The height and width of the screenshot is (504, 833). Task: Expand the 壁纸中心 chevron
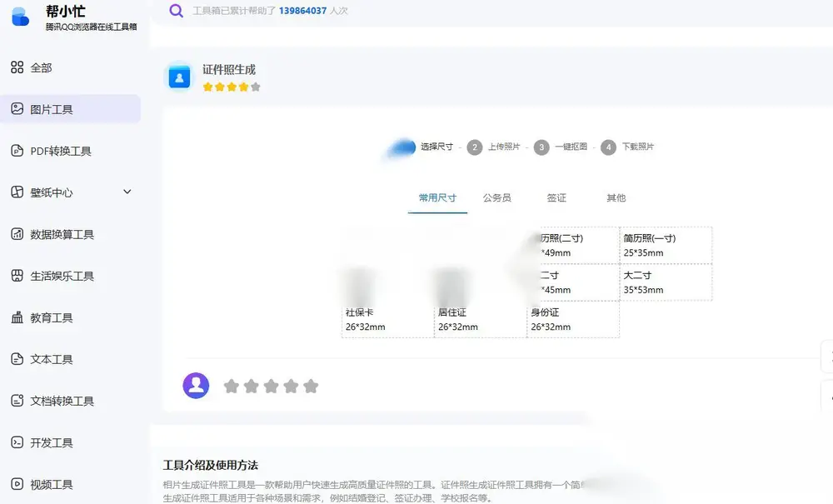pos(127,192)
